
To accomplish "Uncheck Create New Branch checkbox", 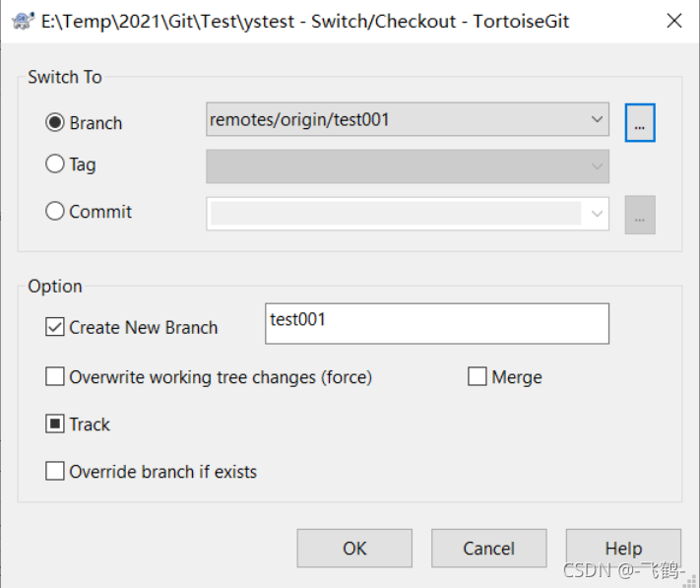I will [x=55, y=327].
